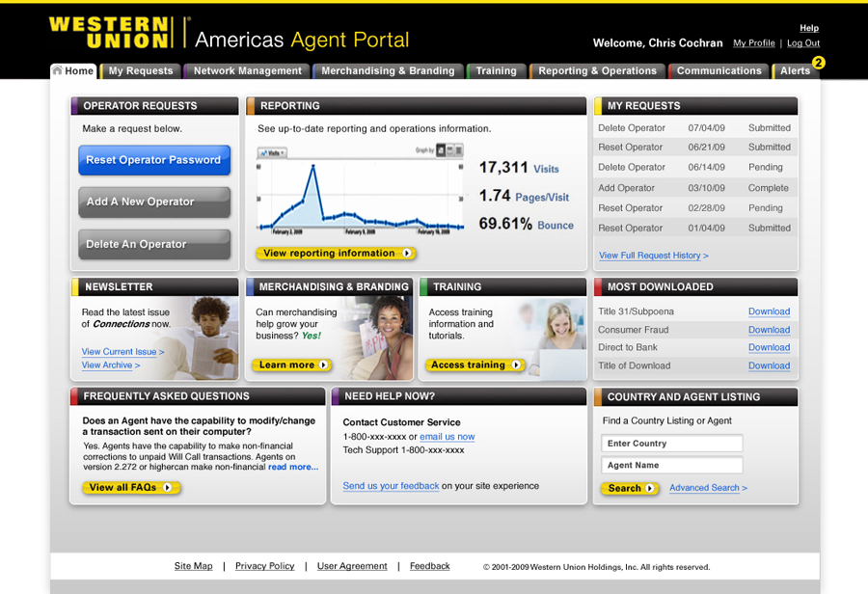The image size is (868, 594).
Task: Open the User Agreement footer link
Action: (x=352, y=566)
